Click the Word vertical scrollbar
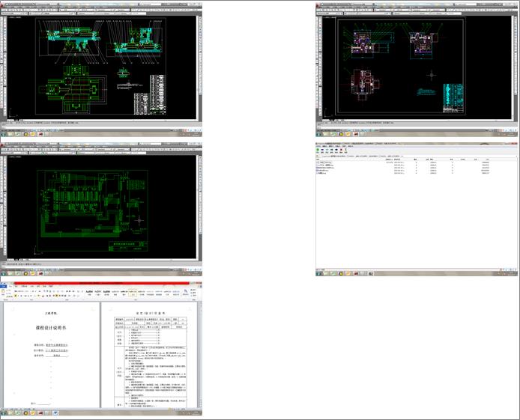The width and height of the screenshot is (520, 420). click(x=200, y=354)
